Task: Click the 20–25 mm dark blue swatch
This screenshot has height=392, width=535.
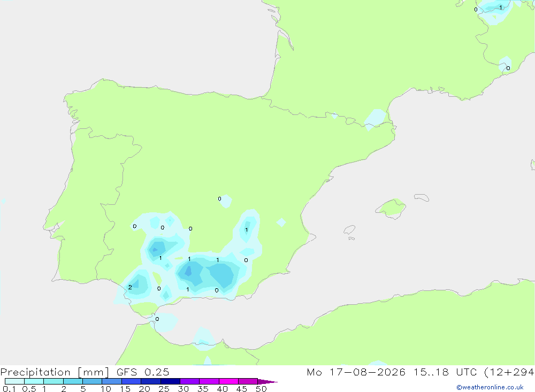Action: click(151, 381)
